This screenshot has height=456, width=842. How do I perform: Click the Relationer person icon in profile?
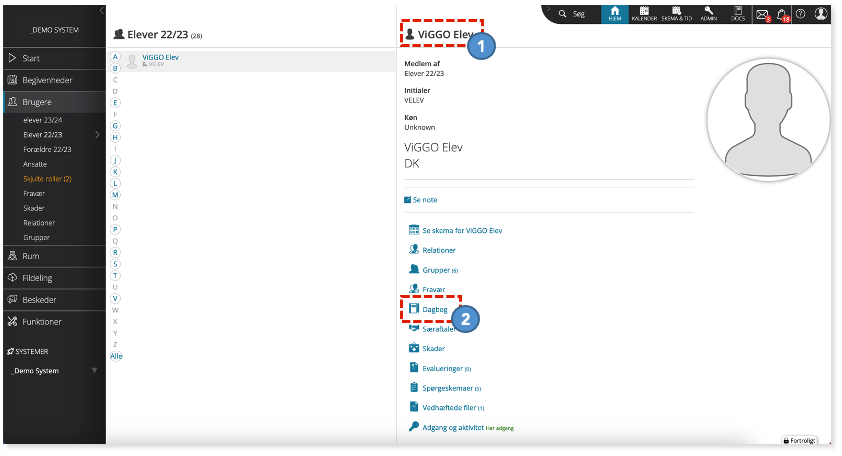pos(413,249)
